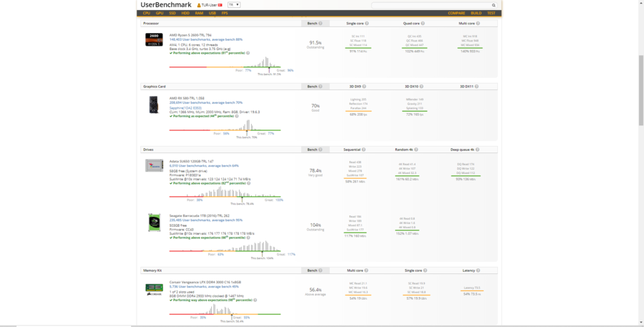The height and width of the screenshot is (327, 644).
Task: Click the Processor Multi core help icon
Action: [x=478, y=24]
